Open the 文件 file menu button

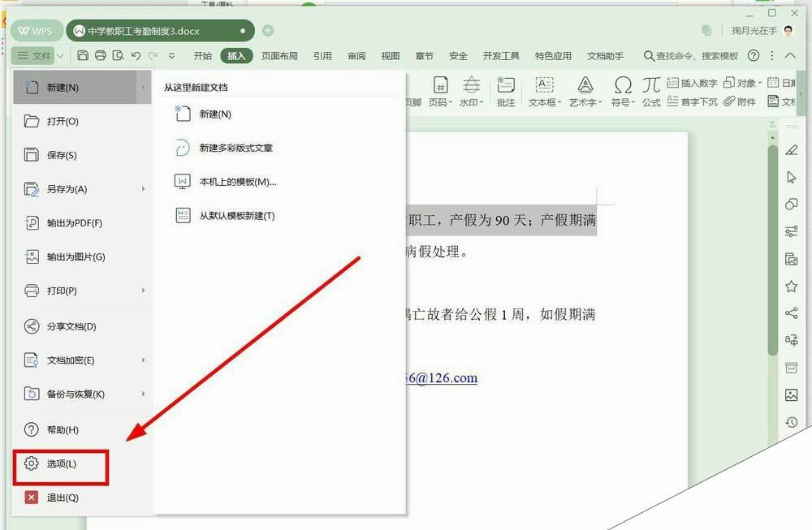tap(33, 55)
